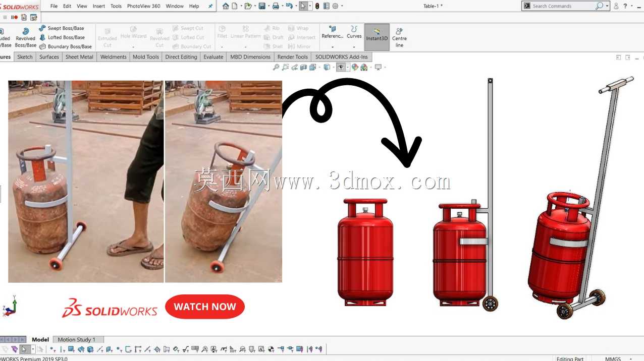Click the MBD Dimensions tab

click(x=250, y=57)
